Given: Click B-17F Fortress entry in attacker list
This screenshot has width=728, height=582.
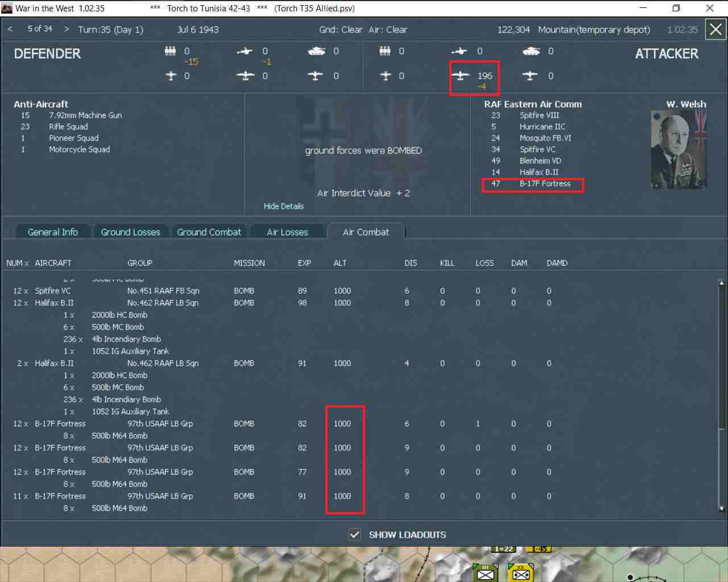Looking at the screenshot, I should pos(545,184).
